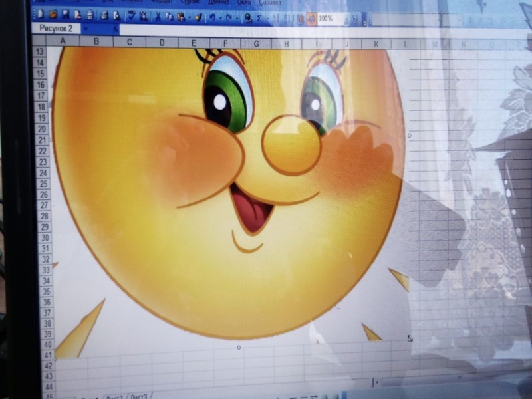
Task: Open the Справка menu
Action: pos(270,3)
